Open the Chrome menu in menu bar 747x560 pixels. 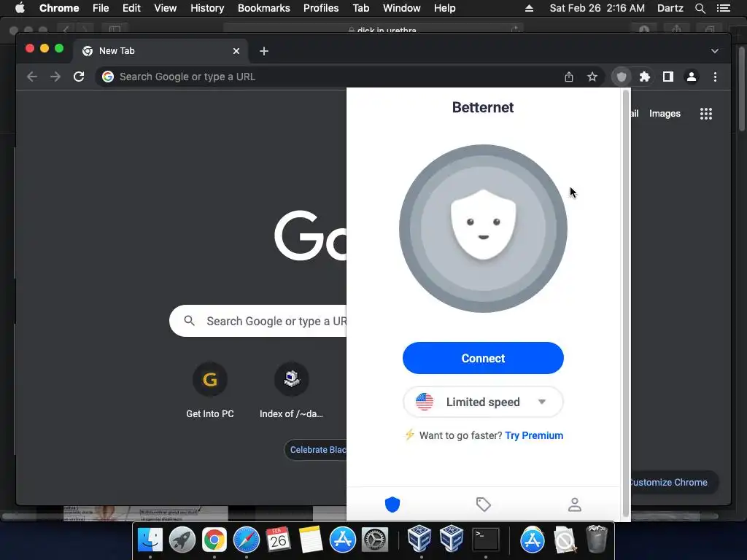pos(59,8)
